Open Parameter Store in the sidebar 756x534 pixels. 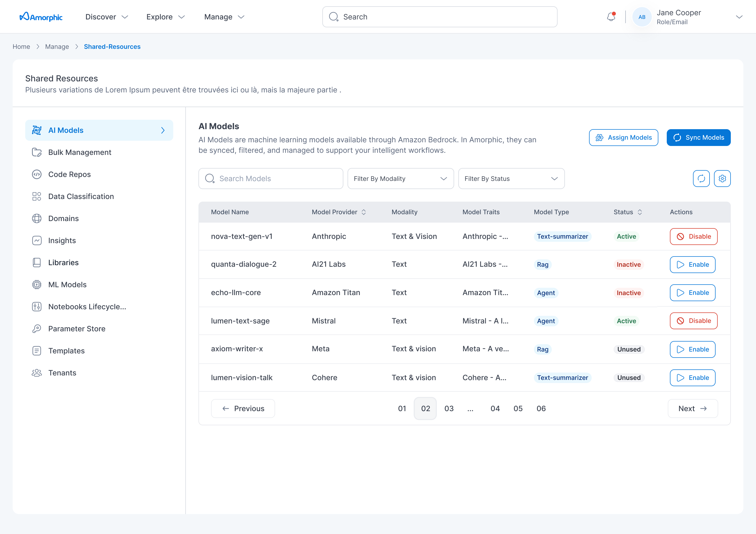[76, 328]
